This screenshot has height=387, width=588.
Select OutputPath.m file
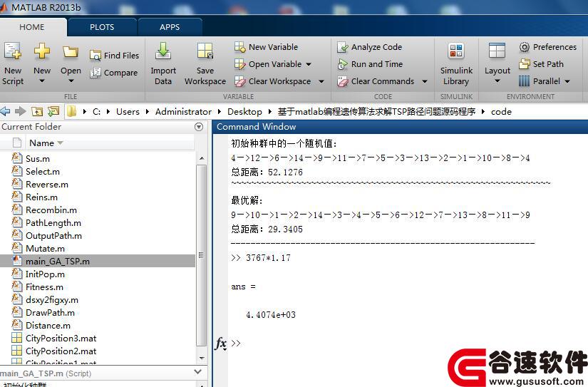[53, 235]
